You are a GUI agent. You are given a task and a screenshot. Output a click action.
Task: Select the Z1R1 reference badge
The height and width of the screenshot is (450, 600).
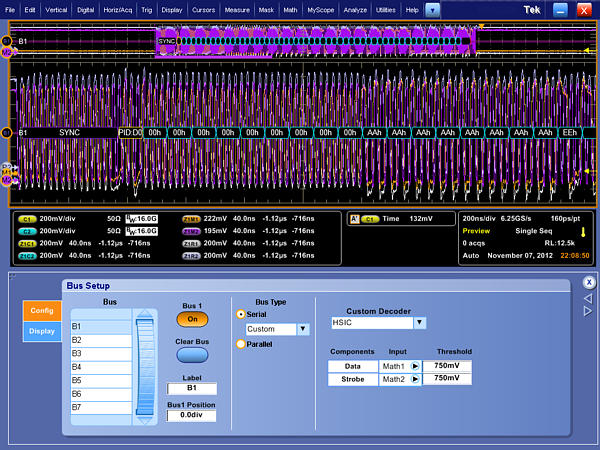point(191,243)
